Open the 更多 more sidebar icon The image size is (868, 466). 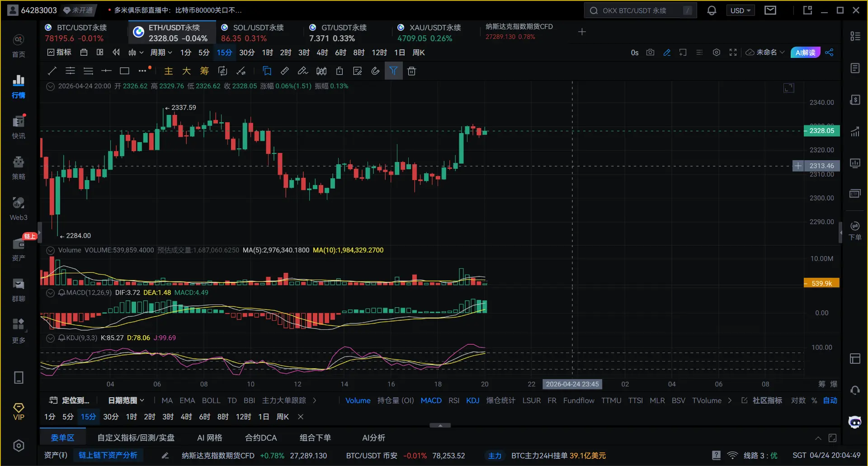[19, 331]
